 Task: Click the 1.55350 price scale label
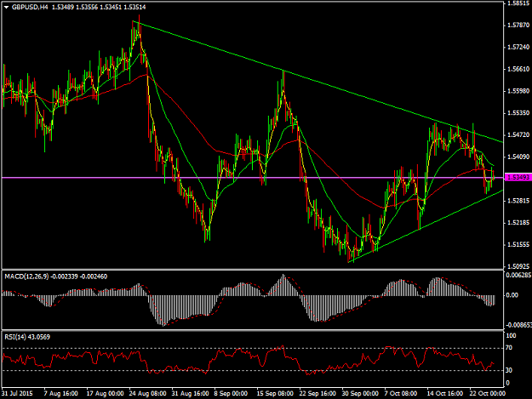(x=518, y=113)
